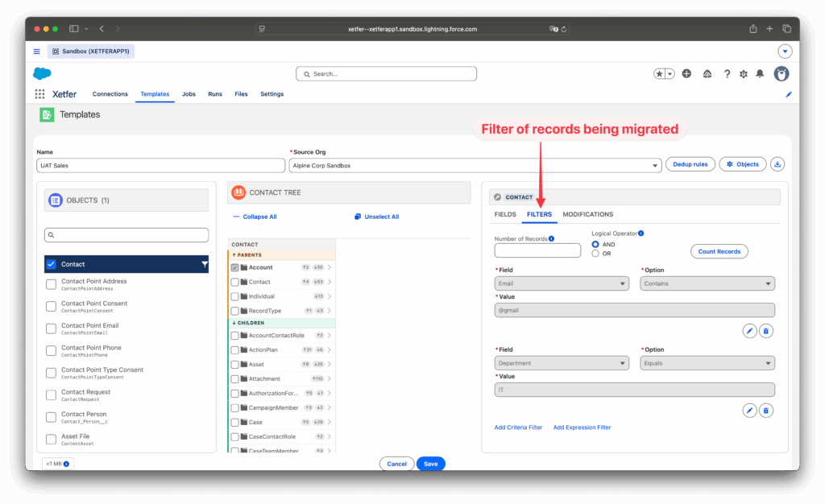The image size is (825, 504).
Task: Check the Contact Request checkbox
Action: (x=51, y=395)
